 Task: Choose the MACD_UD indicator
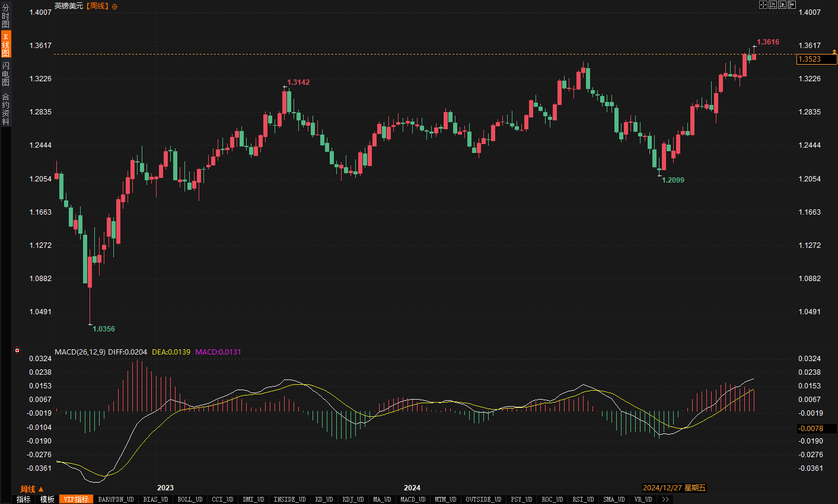[413, 499]
